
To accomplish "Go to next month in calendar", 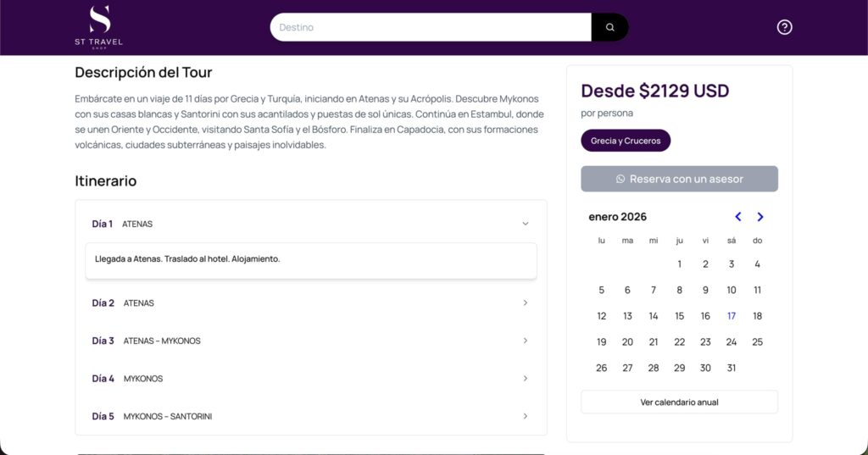I will [x=760, y=217].
